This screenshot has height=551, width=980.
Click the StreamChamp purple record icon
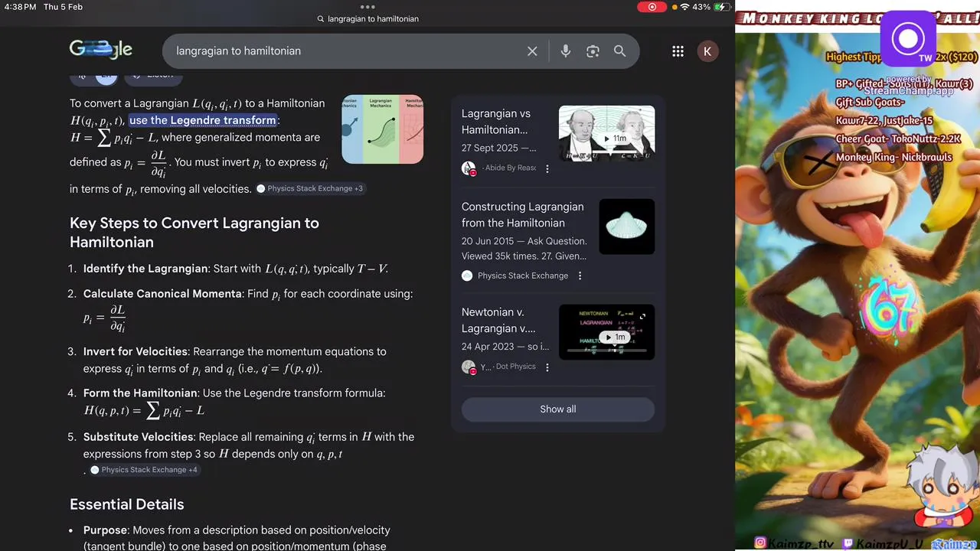(908, 38)
